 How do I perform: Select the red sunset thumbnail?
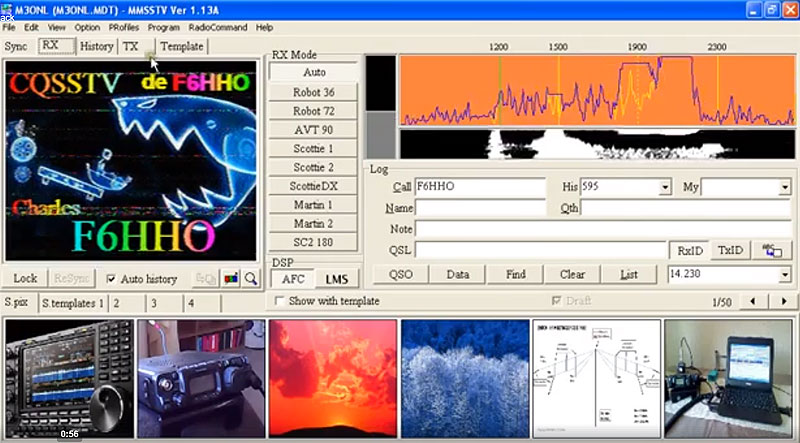pyautogui.click(x=332, y=378)
